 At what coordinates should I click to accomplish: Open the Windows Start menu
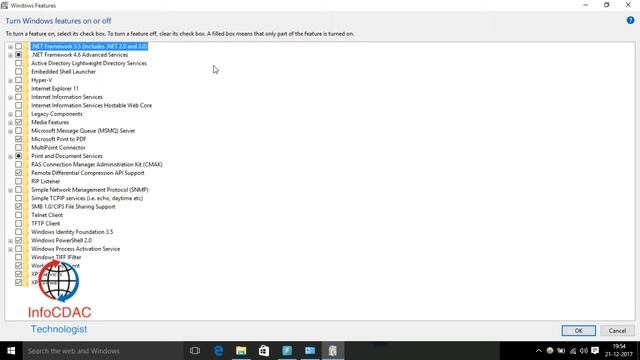coord(11,351)
